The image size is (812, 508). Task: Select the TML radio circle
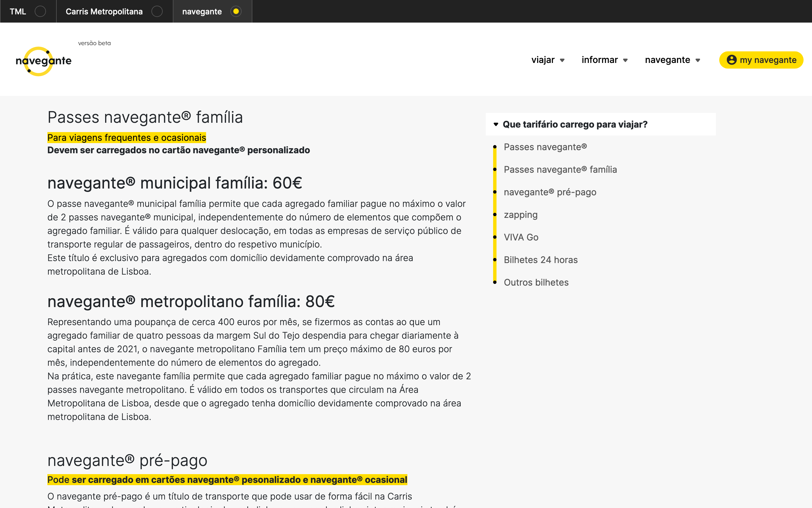40,11
